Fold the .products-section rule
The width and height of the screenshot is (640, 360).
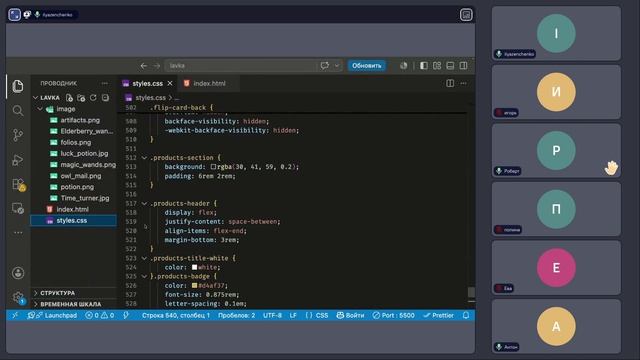tap(144, 158)
